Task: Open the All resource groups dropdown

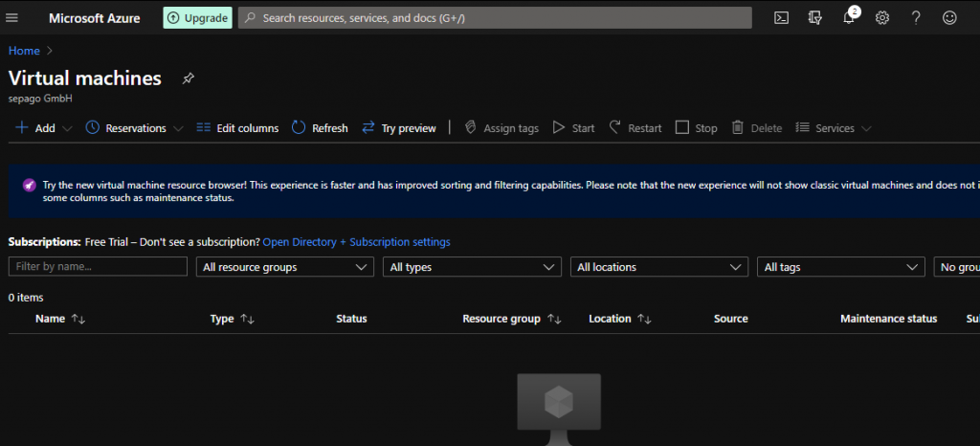Action: 285,267
